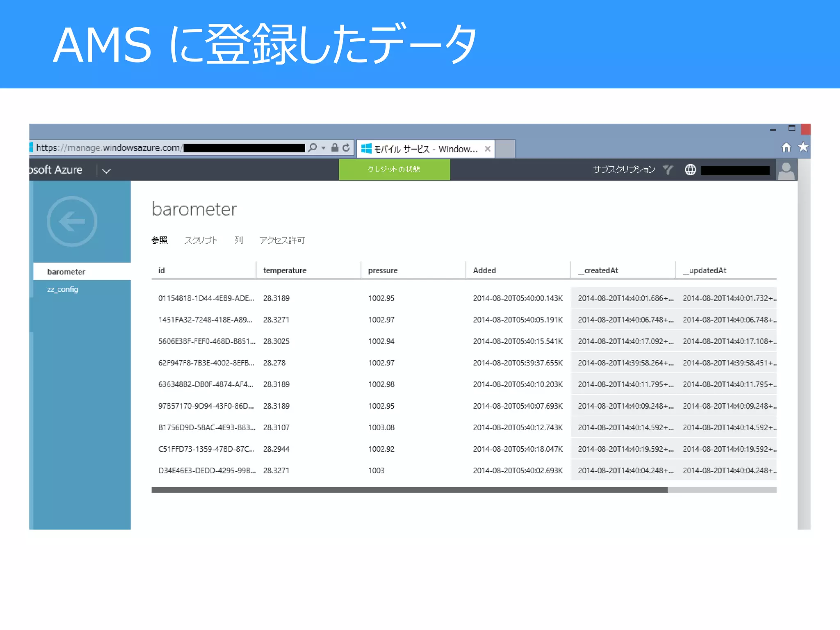This screenshot has height=630, width=840.
Task: Click the user account avatar icon
Action: pos(786,170)
